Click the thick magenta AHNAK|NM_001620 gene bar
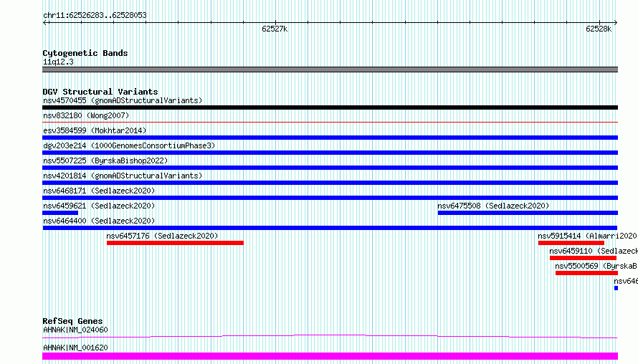This screenshot has width=638, height=364. tap(330, 356)
